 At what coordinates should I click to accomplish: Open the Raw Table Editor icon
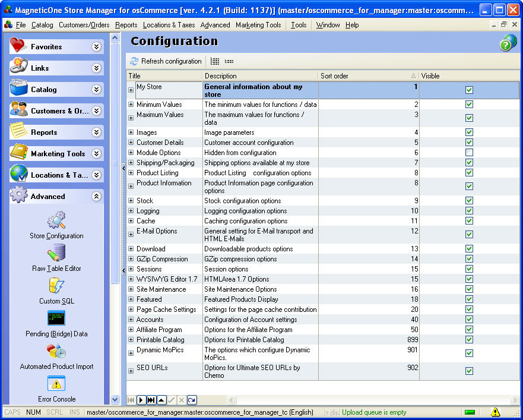[56, 252]
